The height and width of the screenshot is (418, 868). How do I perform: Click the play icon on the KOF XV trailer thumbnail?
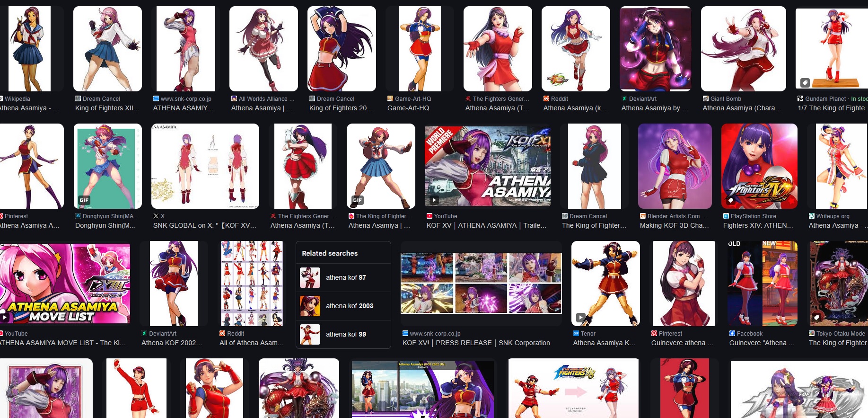pyautogui.click(x=434, y=200)
